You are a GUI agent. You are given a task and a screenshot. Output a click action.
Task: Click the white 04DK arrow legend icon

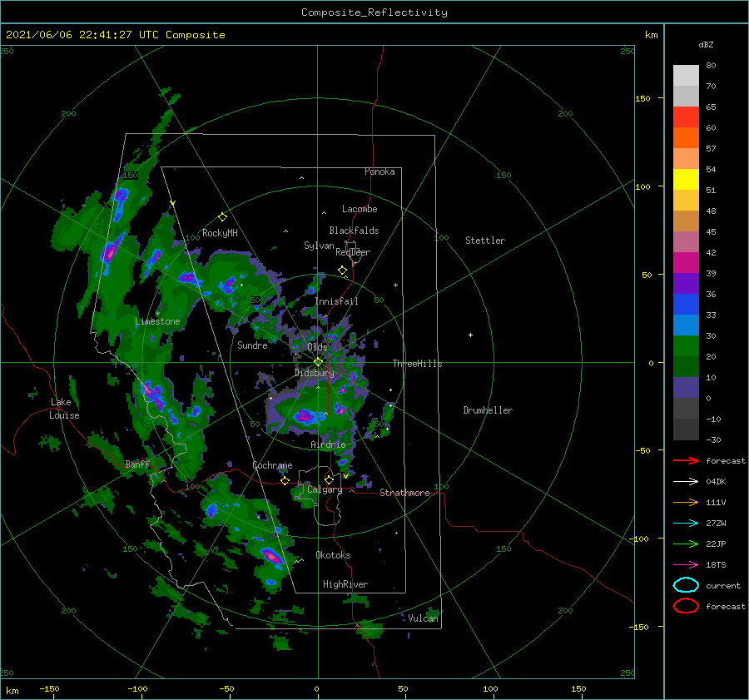[686, 482]
